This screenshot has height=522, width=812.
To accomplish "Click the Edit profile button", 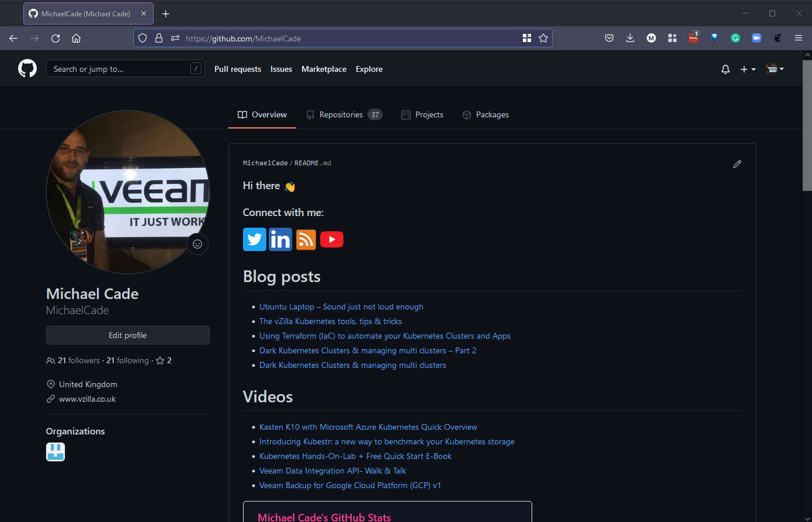I will (x=128, y=335).
